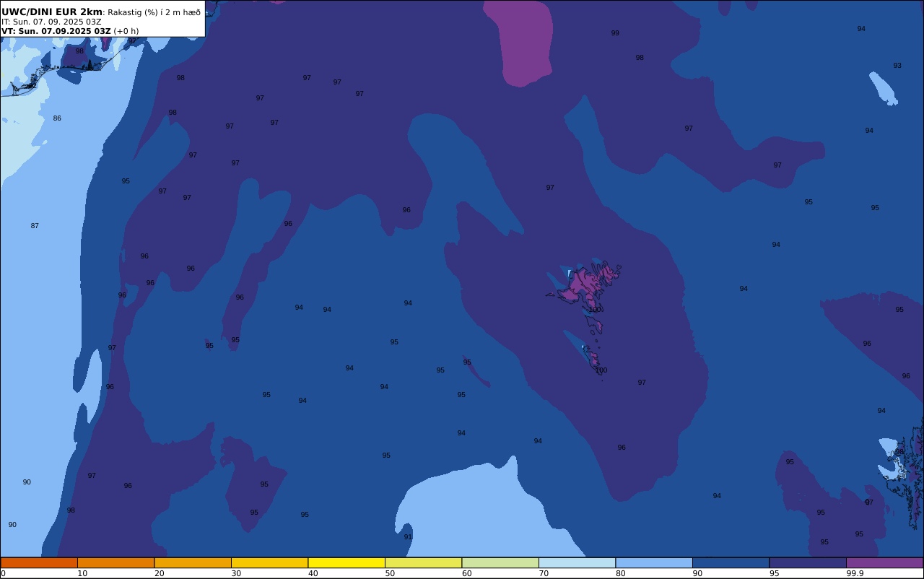Click the orange 10–20 legend swatch

pyautogui.click(x=115, y=562)
